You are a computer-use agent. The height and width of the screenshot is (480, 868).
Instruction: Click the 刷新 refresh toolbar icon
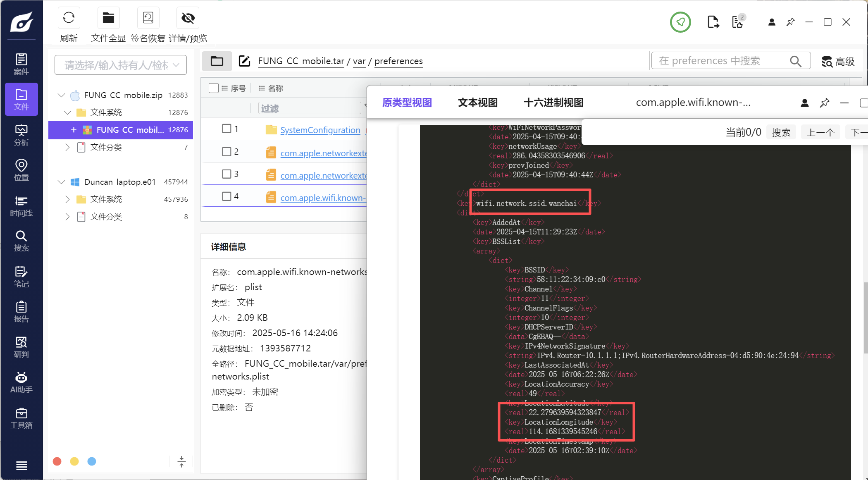69,18
